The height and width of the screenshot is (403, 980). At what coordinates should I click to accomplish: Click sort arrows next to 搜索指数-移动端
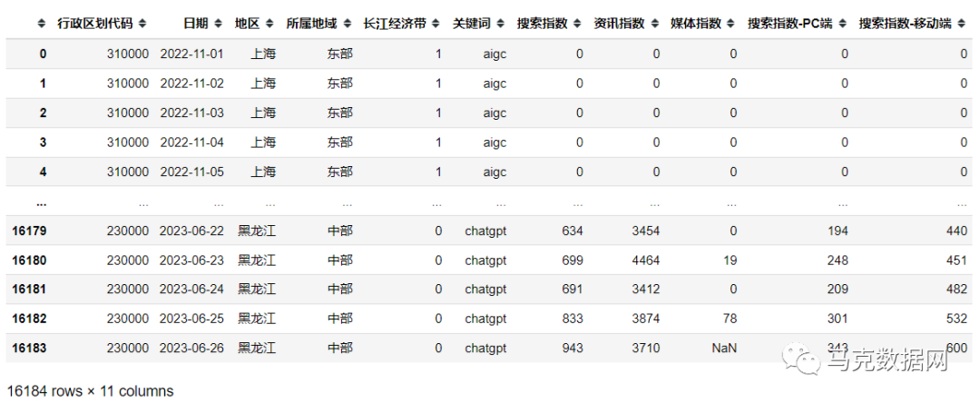pyautogui.click(x=962, y=24)
